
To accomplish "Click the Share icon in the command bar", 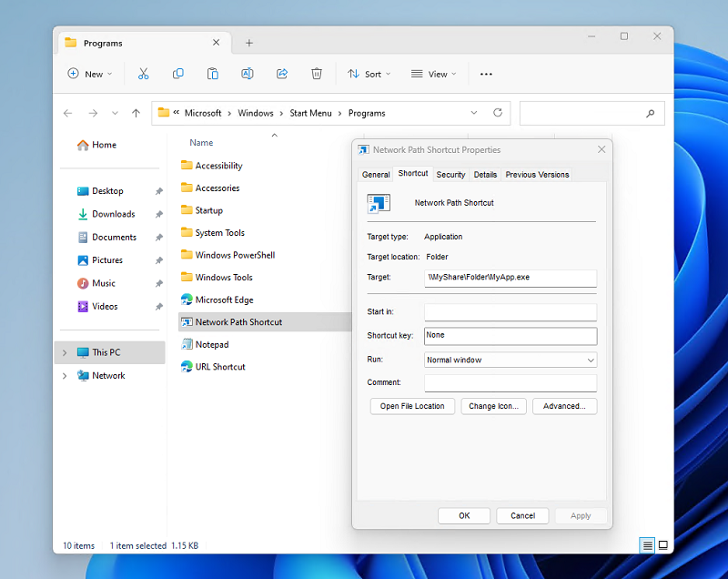I will coord(281,74).
